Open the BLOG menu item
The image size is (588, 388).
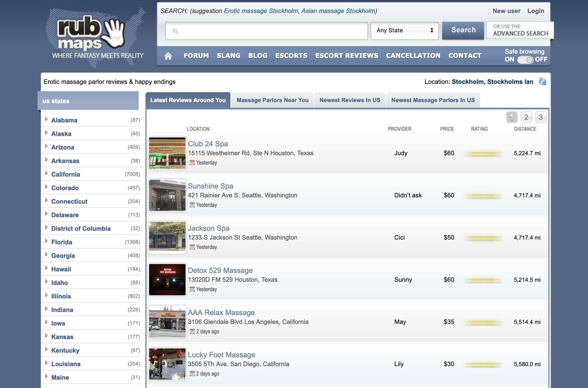[x=258, y=56]
